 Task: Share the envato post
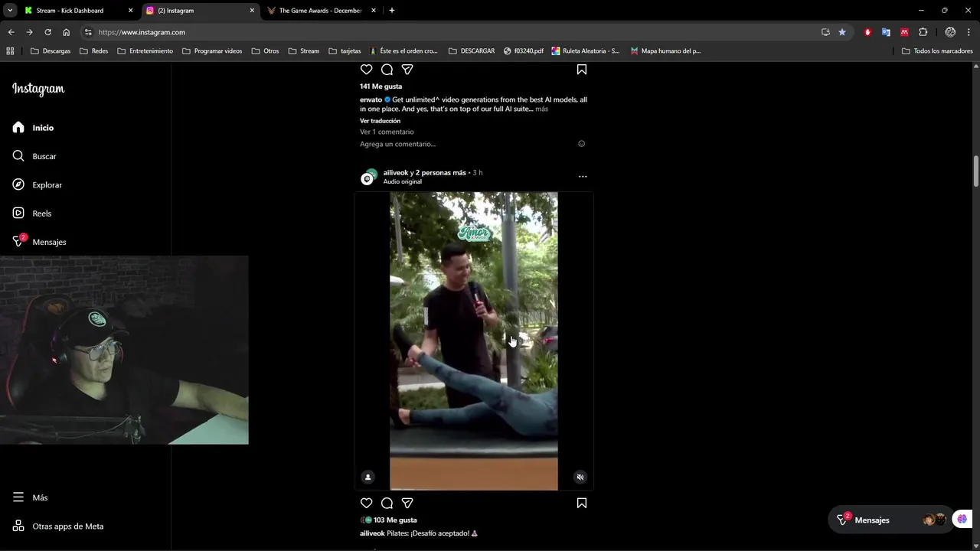[407, 70]
